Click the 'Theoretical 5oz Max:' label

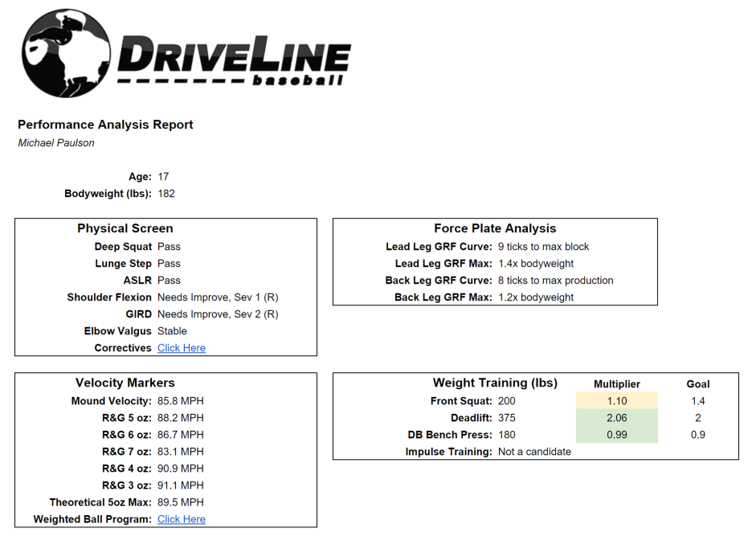pos(100,502)
